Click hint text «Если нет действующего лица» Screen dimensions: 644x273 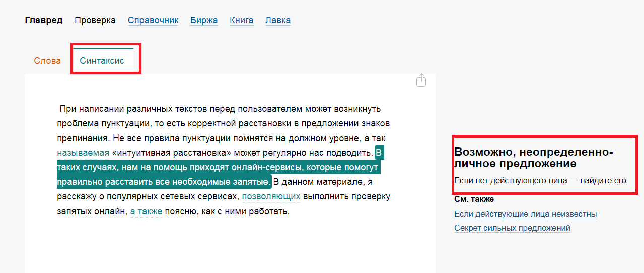pos(540,180)
